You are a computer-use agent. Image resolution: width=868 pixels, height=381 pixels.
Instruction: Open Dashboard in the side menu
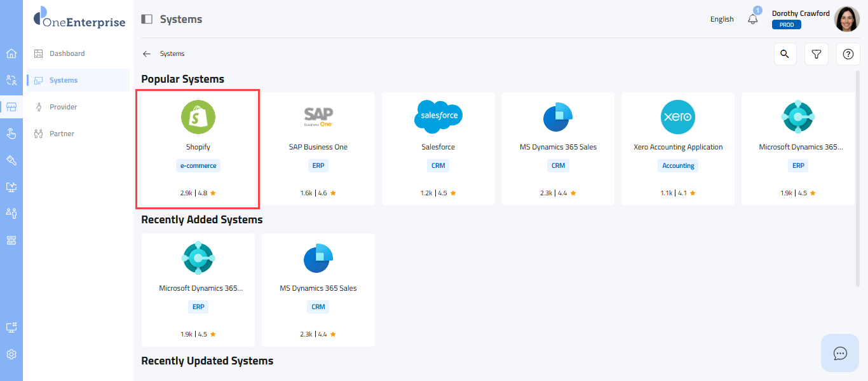(67, 53)
